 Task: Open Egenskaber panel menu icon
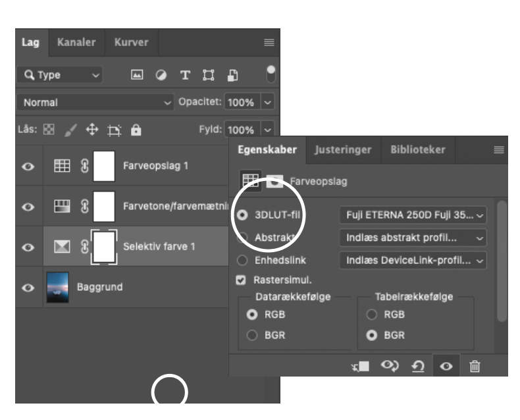pyautogui.click(x=499, y=149)
